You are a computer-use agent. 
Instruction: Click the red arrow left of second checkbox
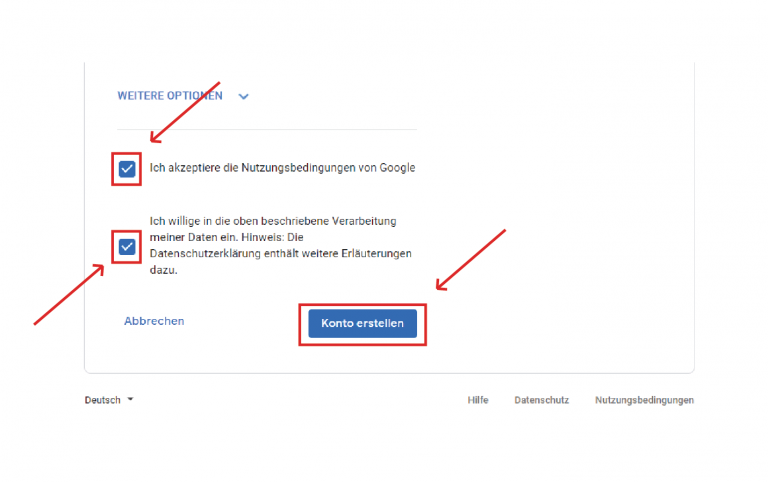tap(70, 294)
